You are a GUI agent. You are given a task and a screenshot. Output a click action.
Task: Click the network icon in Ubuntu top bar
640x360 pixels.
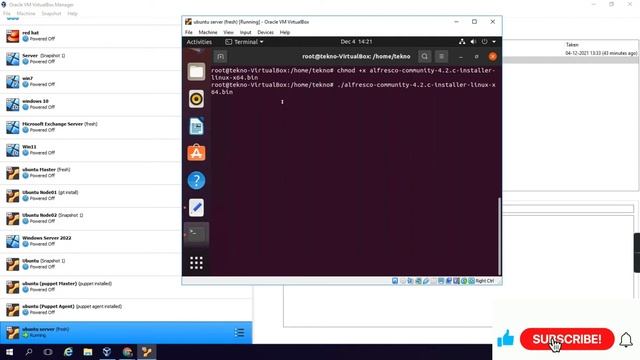click(462, 42)
